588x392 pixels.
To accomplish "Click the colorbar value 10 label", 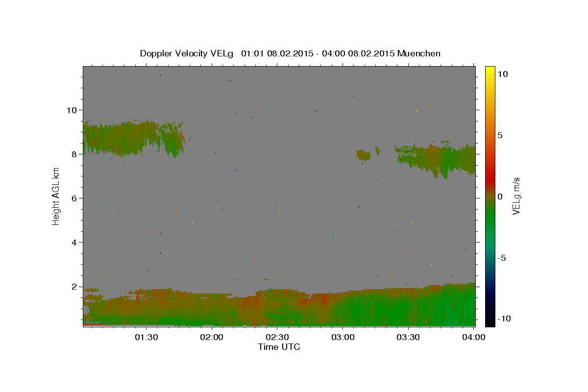I will pos(503,74).
